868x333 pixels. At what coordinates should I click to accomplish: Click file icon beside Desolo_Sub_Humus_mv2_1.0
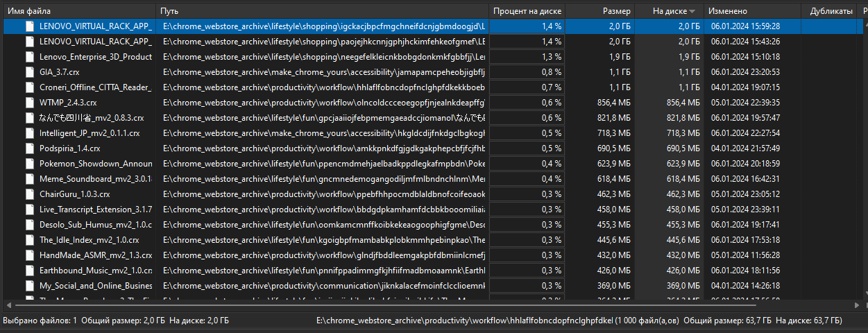[x=29, y=225]
